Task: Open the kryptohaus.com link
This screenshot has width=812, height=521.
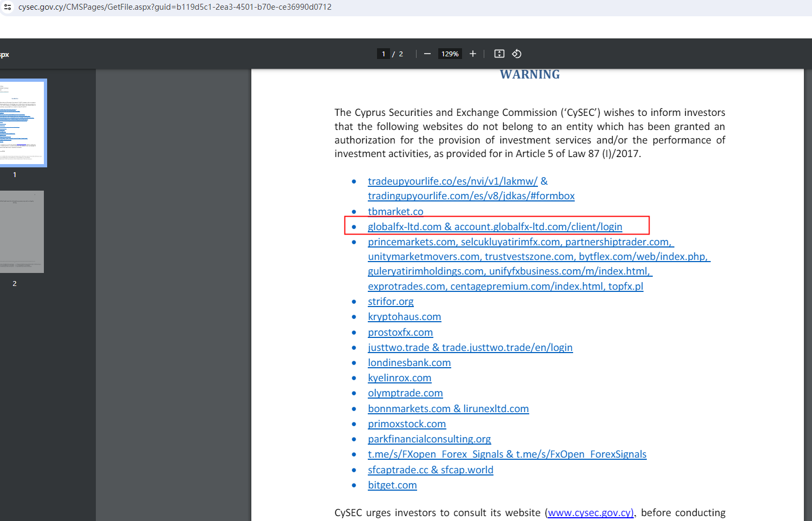Action: 404,317
